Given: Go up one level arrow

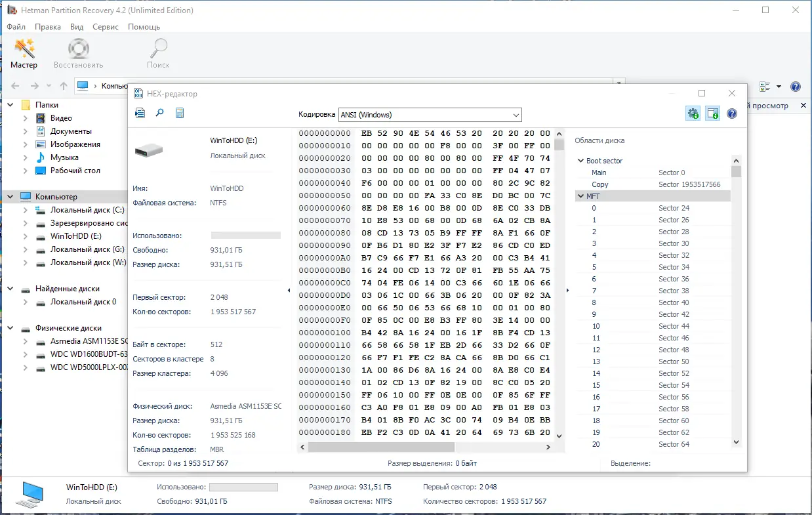Looking at the screenshot, I should point(64,86).
